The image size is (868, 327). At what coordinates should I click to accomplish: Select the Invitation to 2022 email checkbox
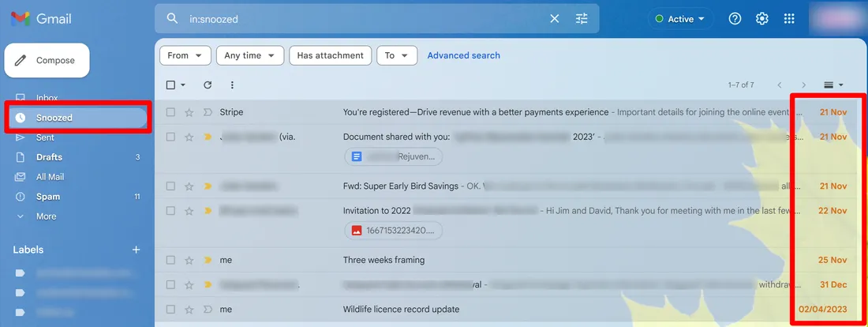tap(170, 211)
